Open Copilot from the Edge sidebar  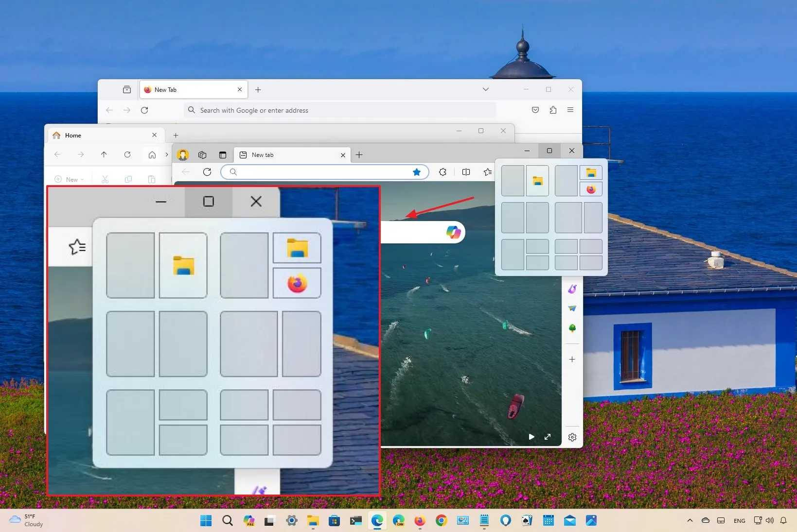[x=572, y=289]
